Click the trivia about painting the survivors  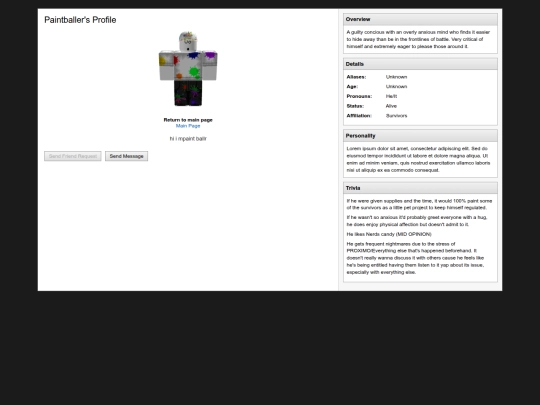point(419,204)
